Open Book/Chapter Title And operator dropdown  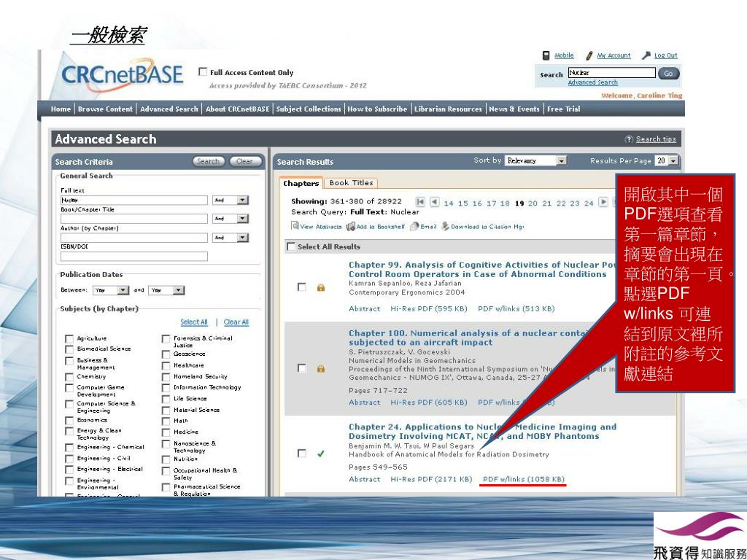pos(231,219)
